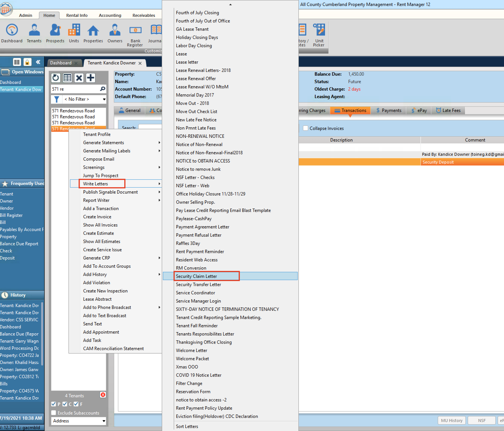The image size is (504, 431).
Task: Click the plus add tenant icon
Action: (x=90, y=78)
